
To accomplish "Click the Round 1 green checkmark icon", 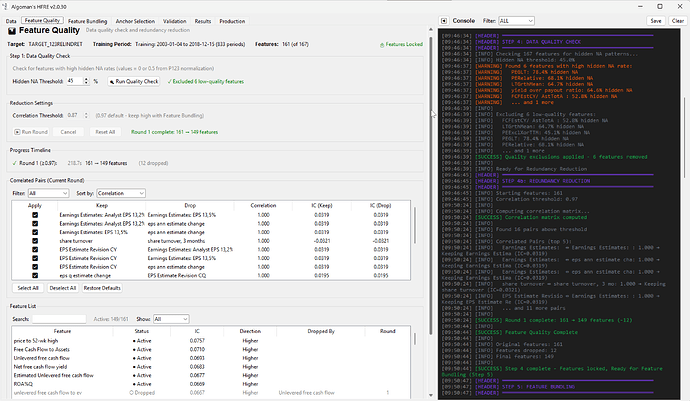I will [x=15, y=163].
